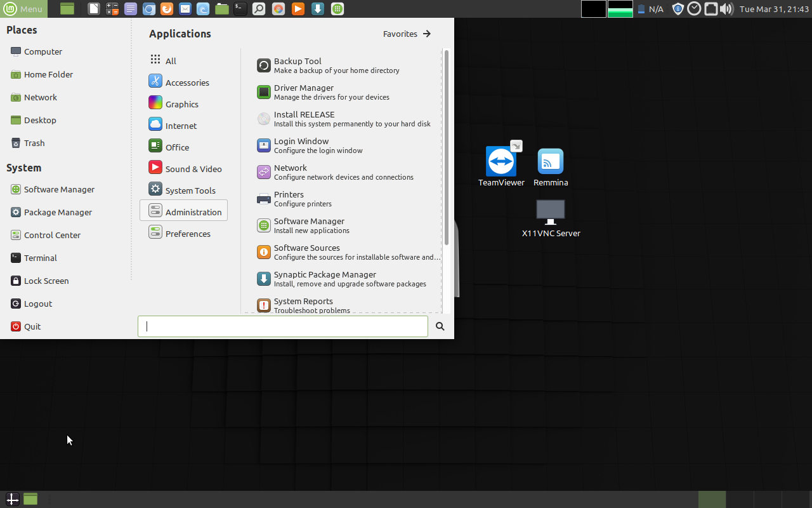The image size is (812, 508).
Task: Open the mail client panel launcher
Action: pyautogui.click(x=185, y=9)
